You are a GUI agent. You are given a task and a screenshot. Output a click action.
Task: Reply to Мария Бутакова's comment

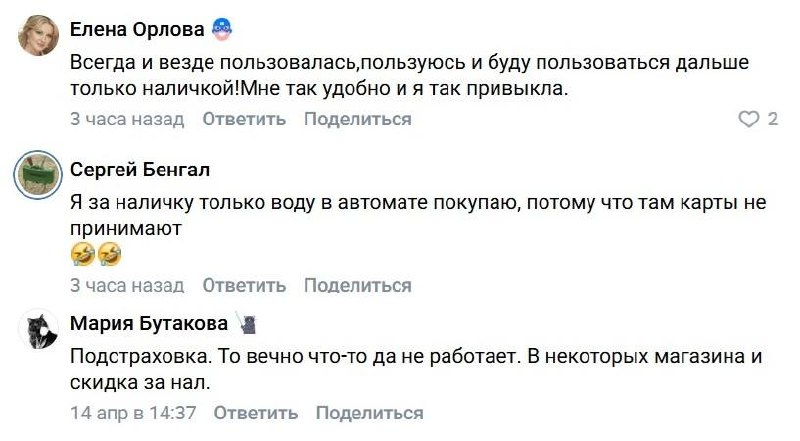click(x=255, y=413)
